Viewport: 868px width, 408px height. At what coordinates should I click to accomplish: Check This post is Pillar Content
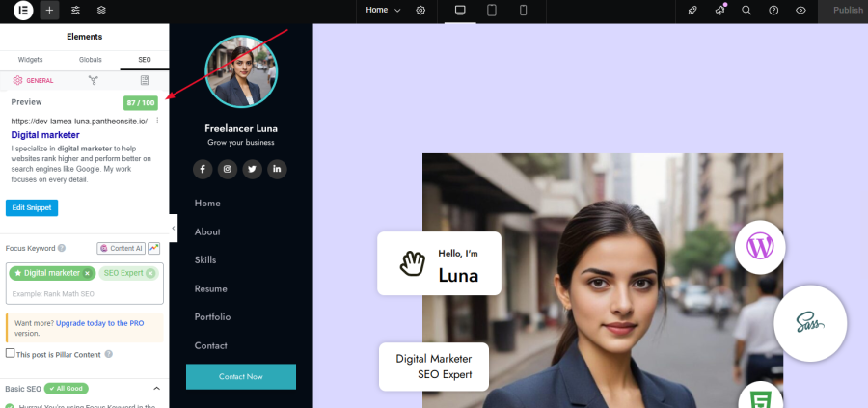click(10, 353)
